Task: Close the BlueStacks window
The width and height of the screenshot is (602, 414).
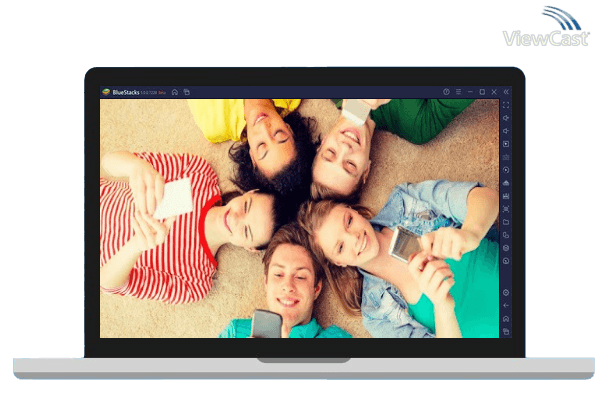Action: coord(494,92)
